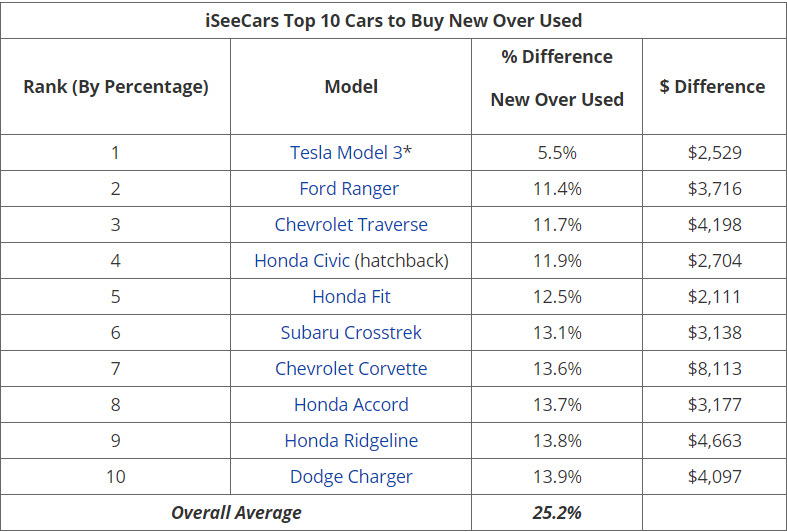Viewport: 787px width, 532px height.
Task: Click the Chevrolet Corvette link
Action: [351, 369]
